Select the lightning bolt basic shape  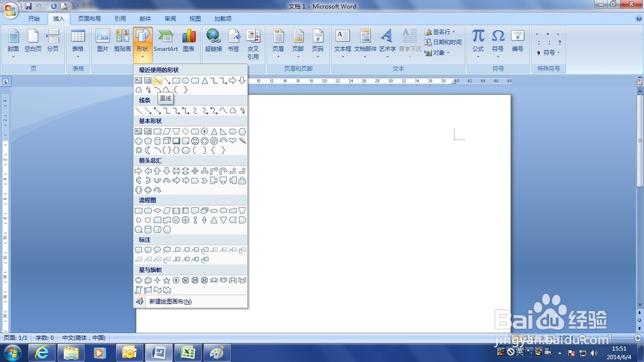point(242,141)
